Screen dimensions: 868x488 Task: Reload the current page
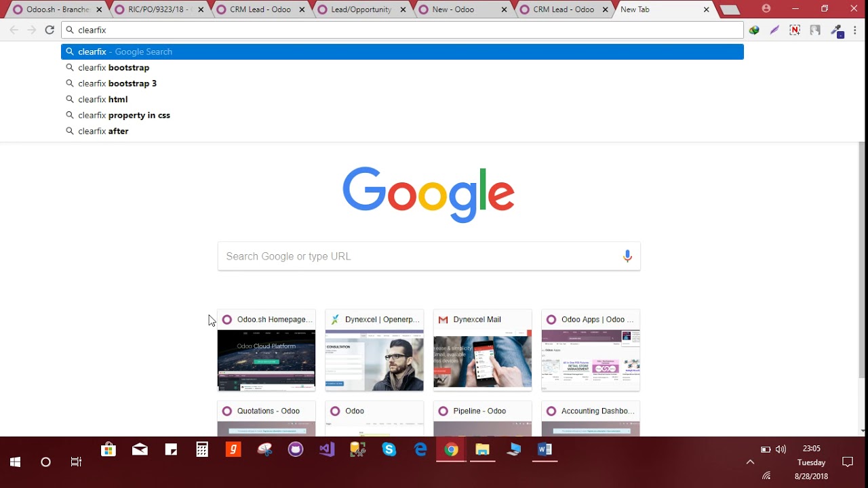coord(50,30)
